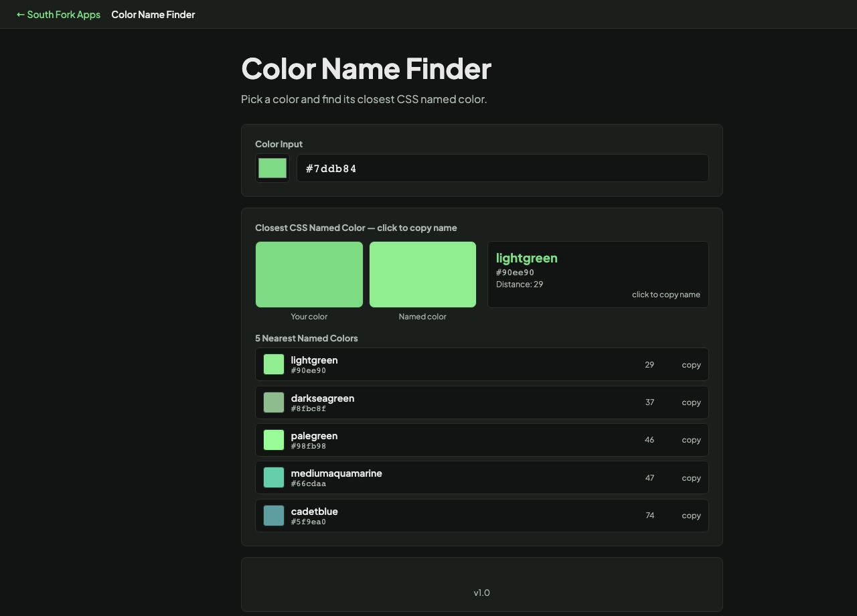Click the #66cdaa hex text
This screenshot has width=857, height=616.
click(309, 483)
